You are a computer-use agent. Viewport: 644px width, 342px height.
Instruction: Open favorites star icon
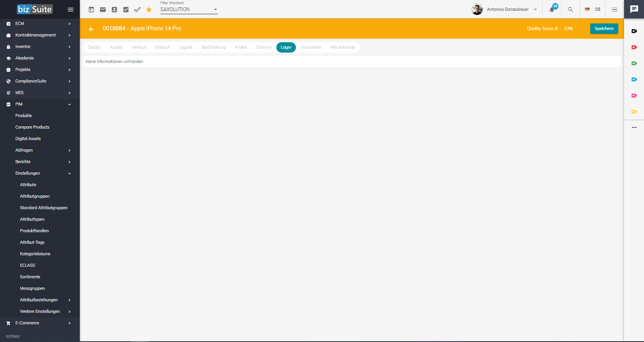click(x=149, y=10)
